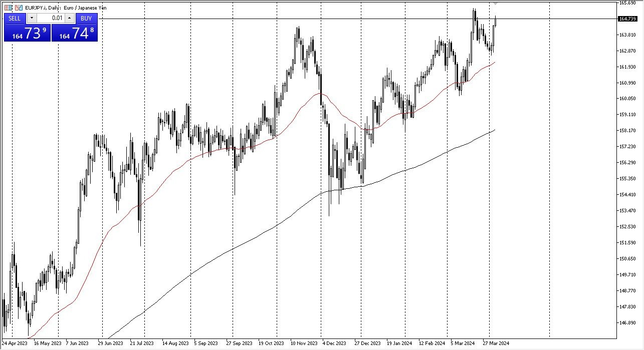
Task: Open Depth of Market via top-left icon
Action: (x=8, y=8)
